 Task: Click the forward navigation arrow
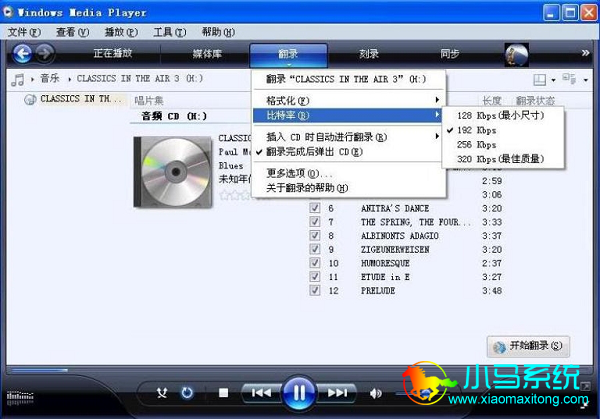(45, 53)
